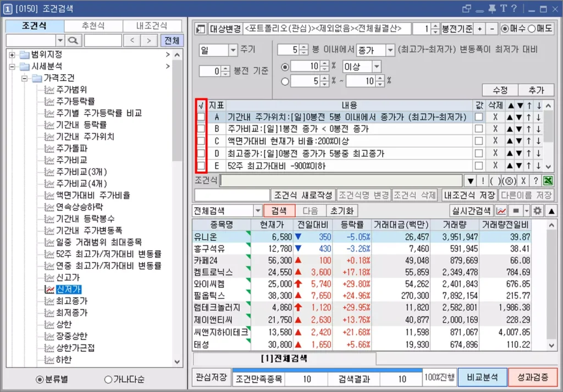Click the pin icon in the title bar
563x392 pixels.
point(491,8)
